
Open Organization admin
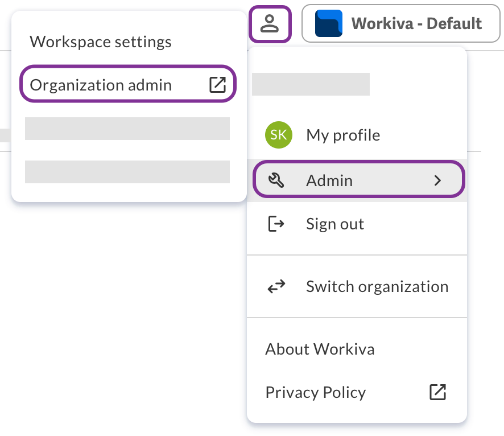point(101,84)
